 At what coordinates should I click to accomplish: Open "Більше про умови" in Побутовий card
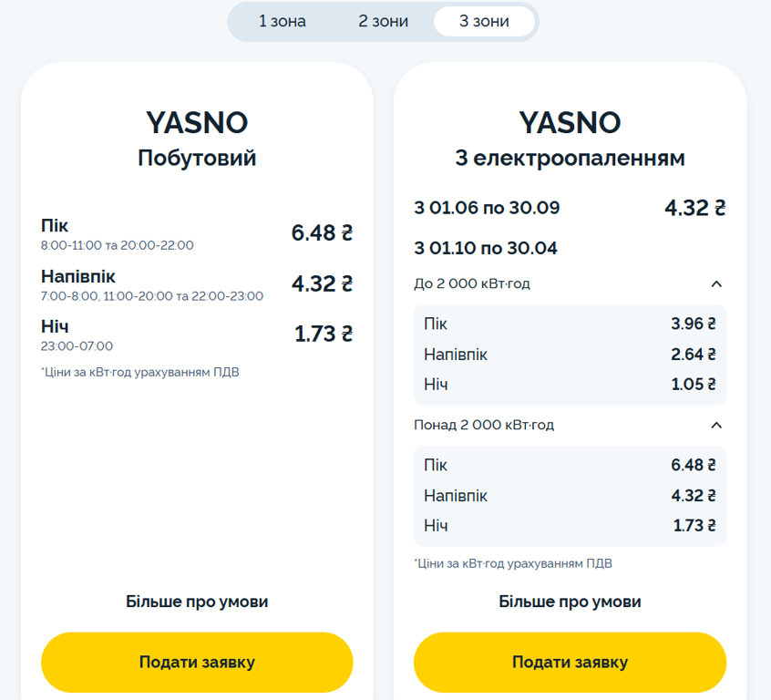point(197,602)
